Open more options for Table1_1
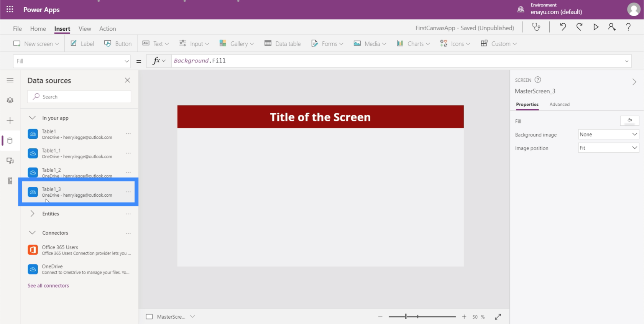Image resolution: width=644 pixels, height=324 pixels. coord(128,153)
